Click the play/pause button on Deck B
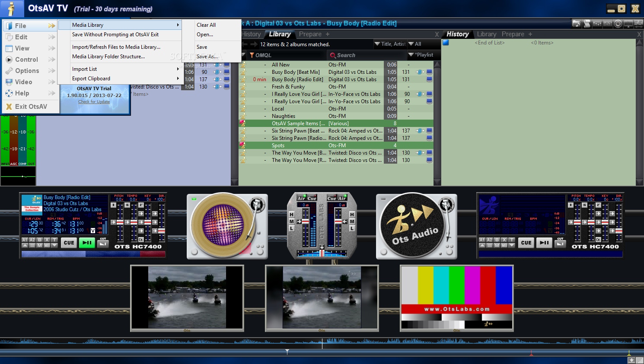644x364 pixels. click(x=544, y=243)
